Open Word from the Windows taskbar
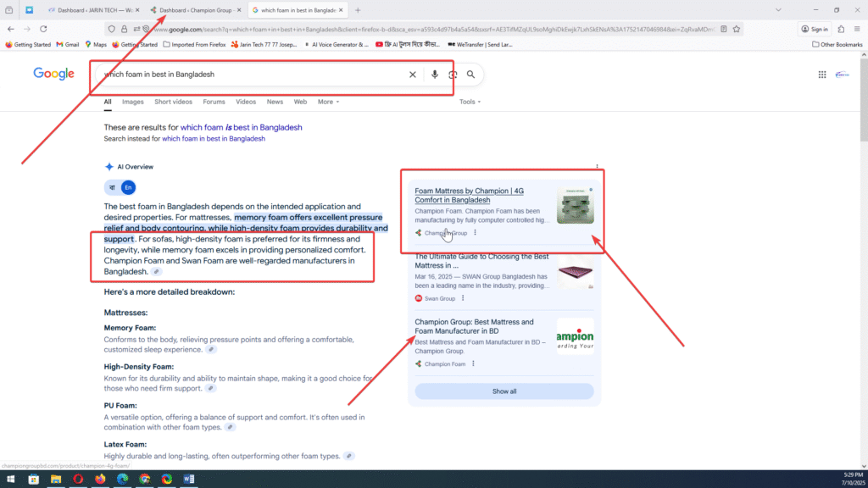 189,479
